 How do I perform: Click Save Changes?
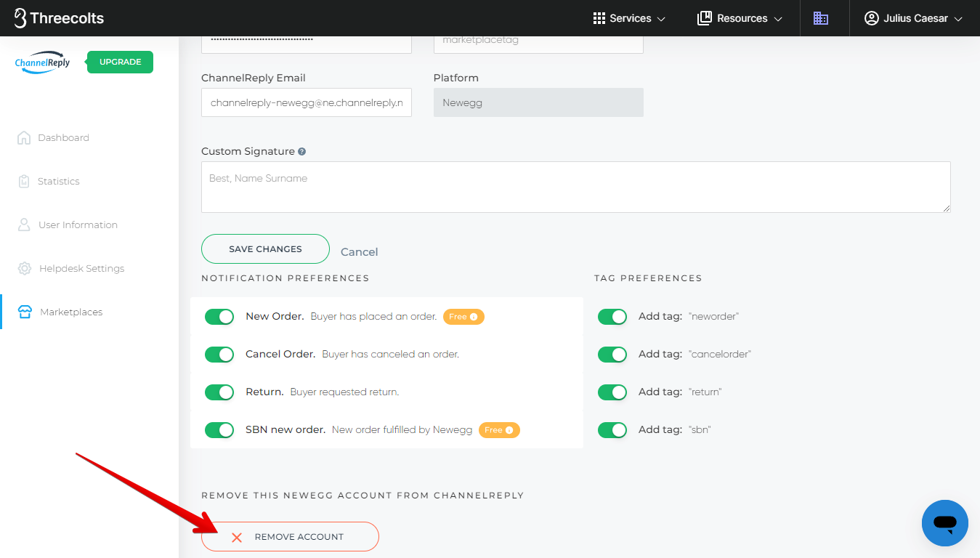pyautogui.click(x=265, y=248)
